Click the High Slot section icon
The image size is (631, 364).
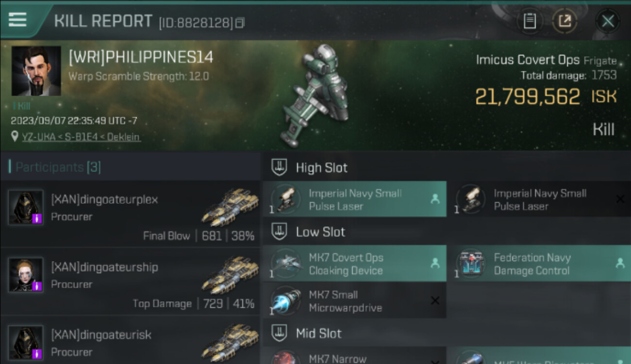coord(279,167)
